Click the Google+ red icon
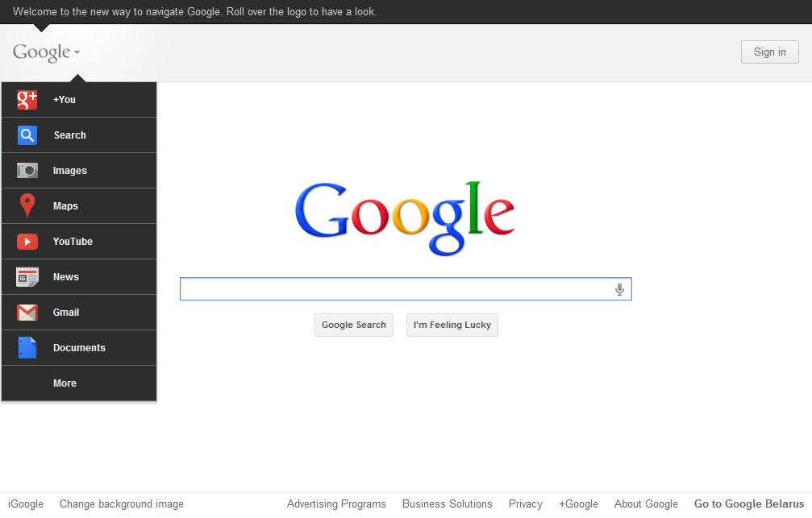The image size is (812, 518). tap(27, 100)
